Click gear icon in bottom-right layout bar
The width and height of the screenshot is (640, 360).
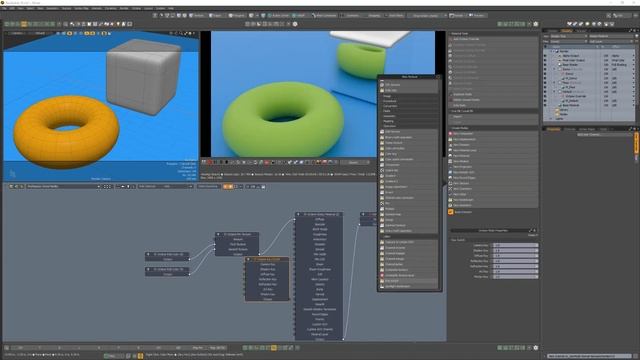tap(536, 348)
